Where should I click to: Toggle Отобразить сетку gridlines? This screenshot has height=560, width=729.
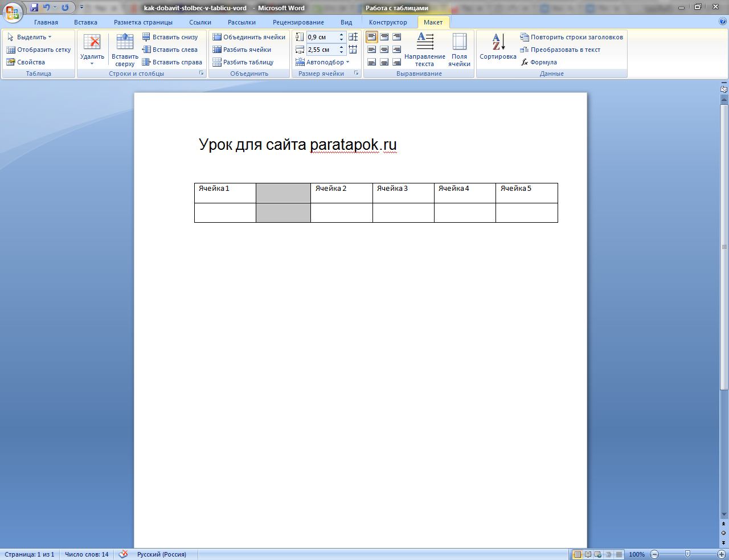click(39, 50)
